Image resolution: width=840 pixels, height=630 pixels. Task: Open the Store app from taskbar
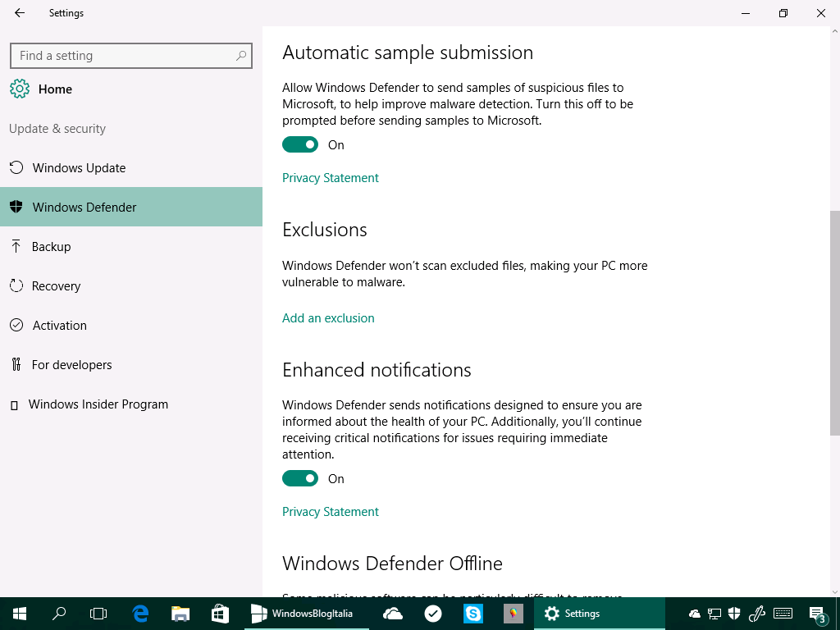pyautogui.click(x=220, y=614)
